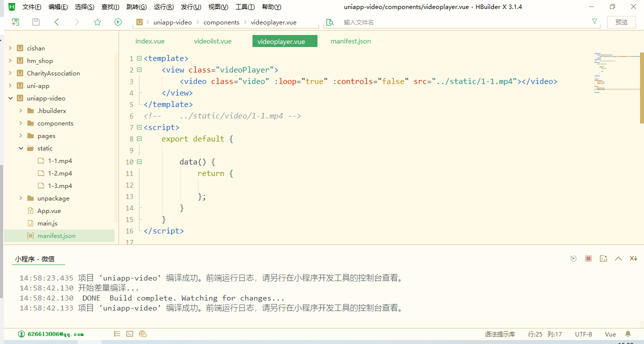Screen dimensions: 644x344
Task: Expand the pages folder
Action: coord(20,136)
